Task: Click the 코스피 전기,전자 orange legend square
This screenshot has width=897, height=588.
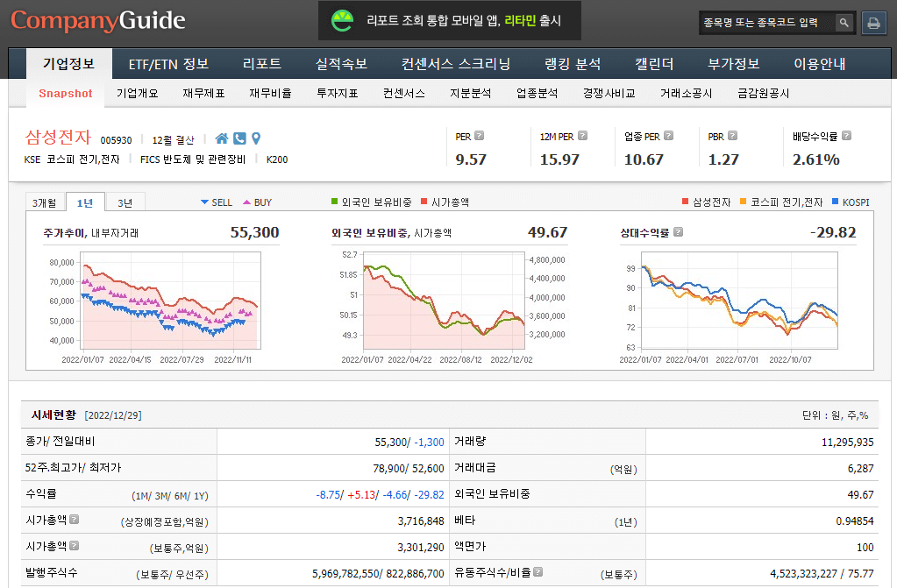Action: pos(743,202)
